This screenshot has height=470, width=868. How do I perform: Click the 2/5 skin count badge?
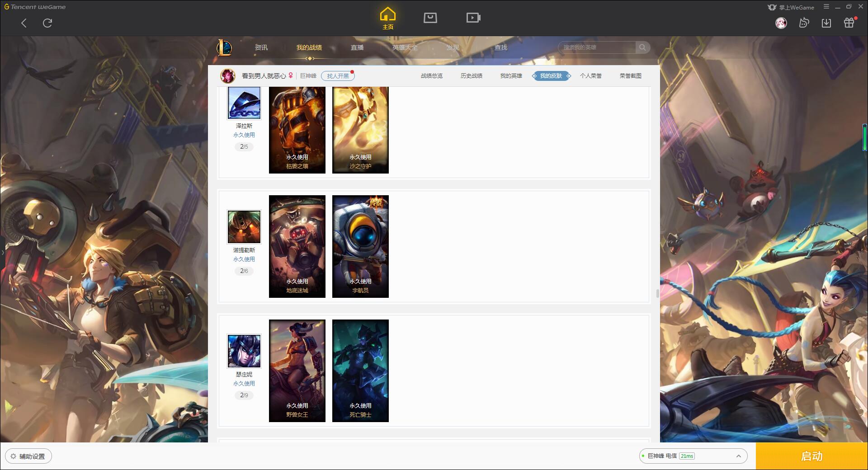point(244,147)
